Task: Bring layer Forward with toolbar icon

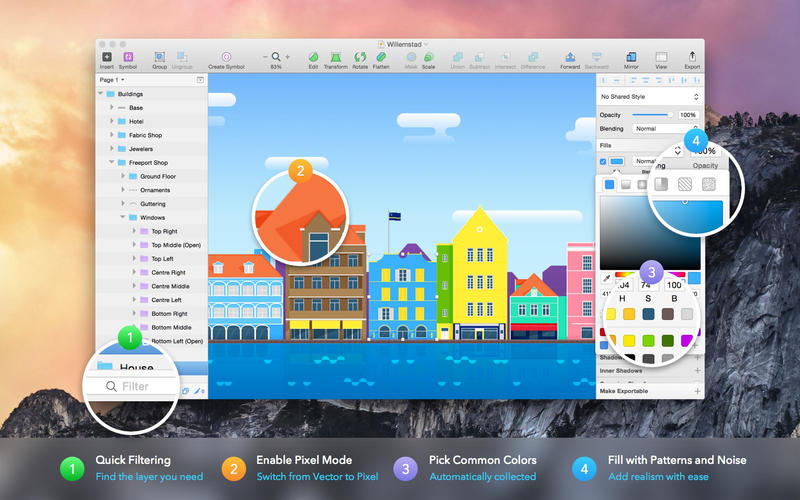Action: [x=570, y=58]
